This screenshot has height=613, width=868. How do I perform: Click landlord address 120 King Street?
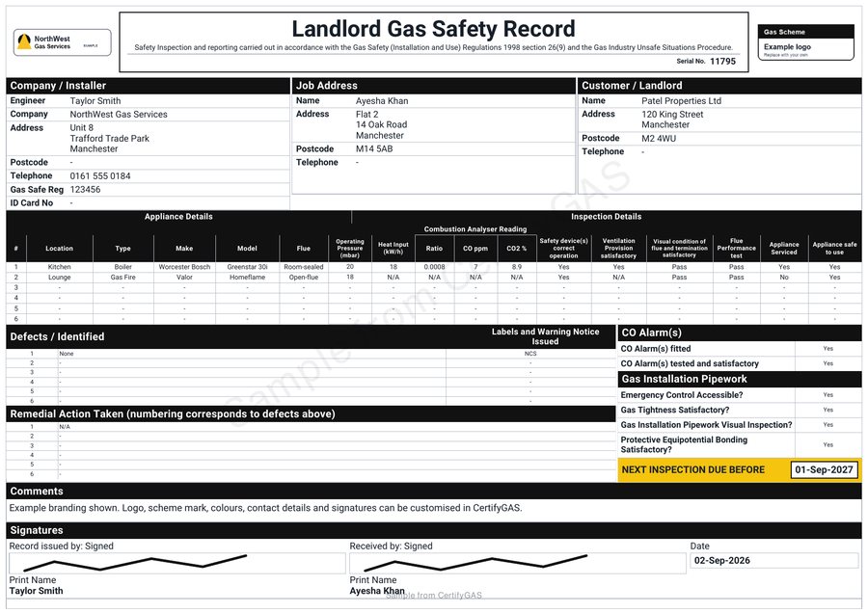[672, 114]
